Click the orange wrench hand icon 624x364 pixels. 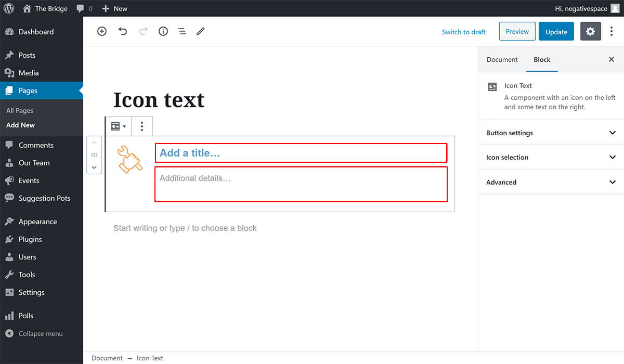point(129,159)
